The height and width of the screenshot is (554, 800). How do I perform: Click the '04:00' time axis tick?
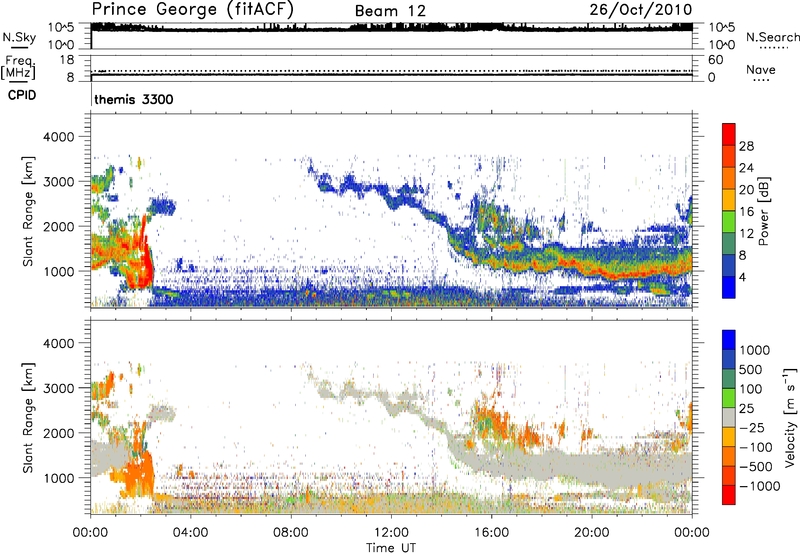click(x=190, y=533)
